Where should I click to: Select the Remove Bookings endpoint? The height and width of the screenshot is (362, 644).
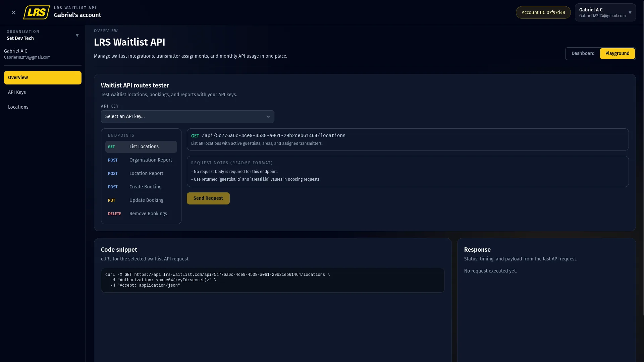click(141, 214)
